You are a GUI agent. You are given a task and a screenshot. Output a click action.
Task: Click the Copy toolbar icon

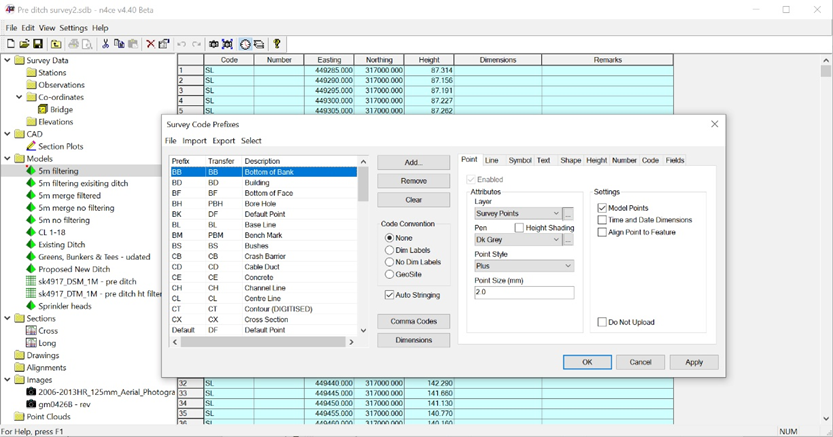[x=119, y=44]
